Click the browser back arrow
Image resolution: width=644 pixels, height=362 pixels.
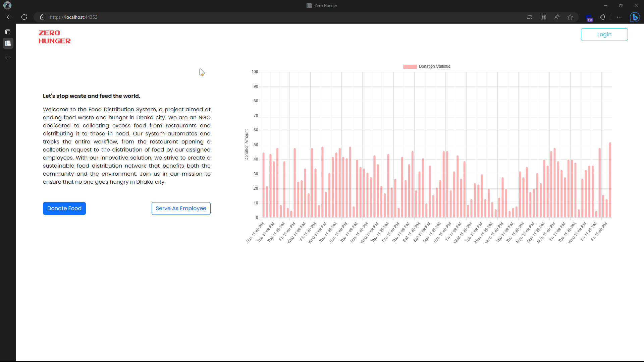point(9,17)
